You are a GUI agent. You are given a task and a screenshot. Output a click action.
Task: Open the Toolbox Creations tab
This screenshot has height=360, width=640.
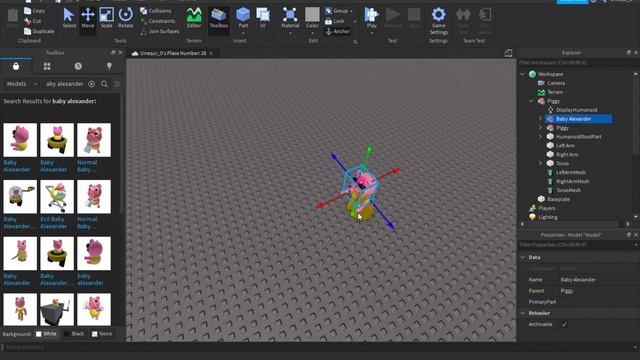tap(109, 66)
